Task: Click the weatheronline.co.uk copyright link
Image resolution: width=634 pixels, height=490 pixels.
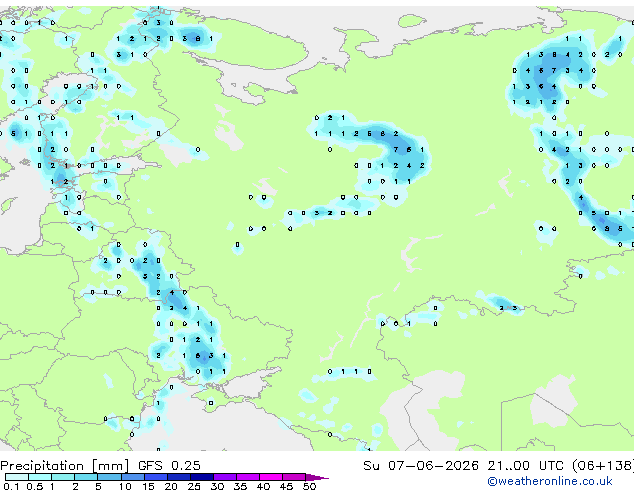Action: point(550,481)
